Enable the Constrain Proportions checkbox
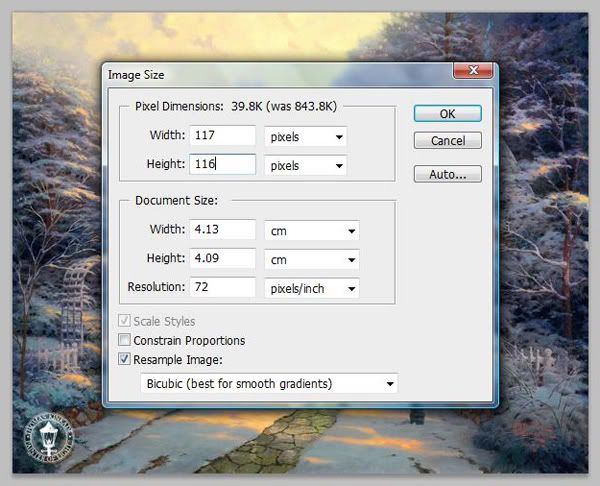 point(124,340)
